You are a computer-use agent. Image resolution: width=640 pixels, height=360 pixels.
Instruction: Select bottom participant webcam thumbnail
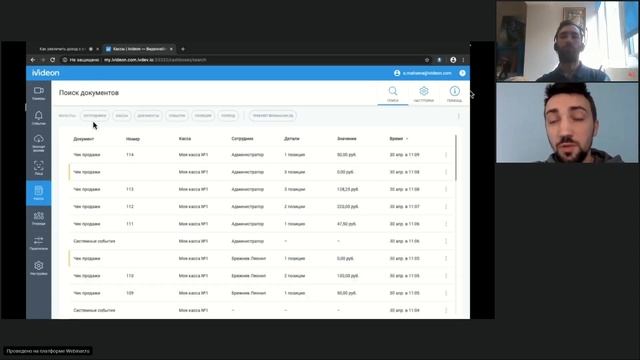click(567, 123)
